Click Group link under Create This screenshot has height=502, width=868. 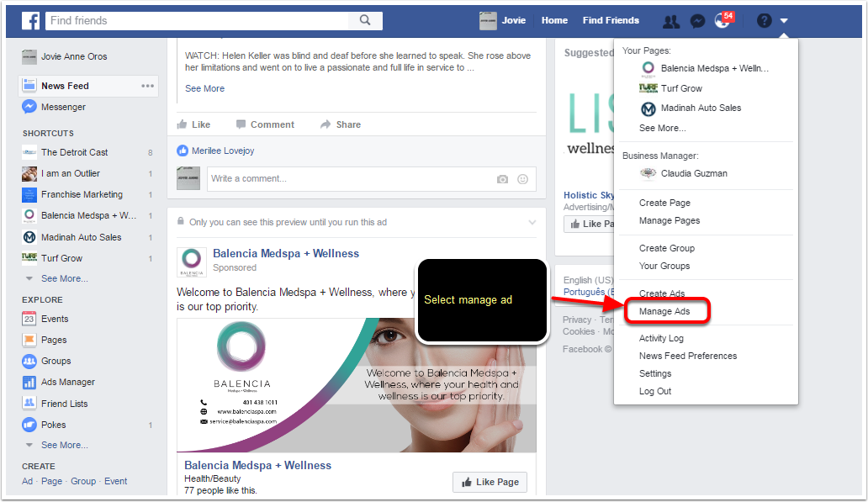[83, 481]
